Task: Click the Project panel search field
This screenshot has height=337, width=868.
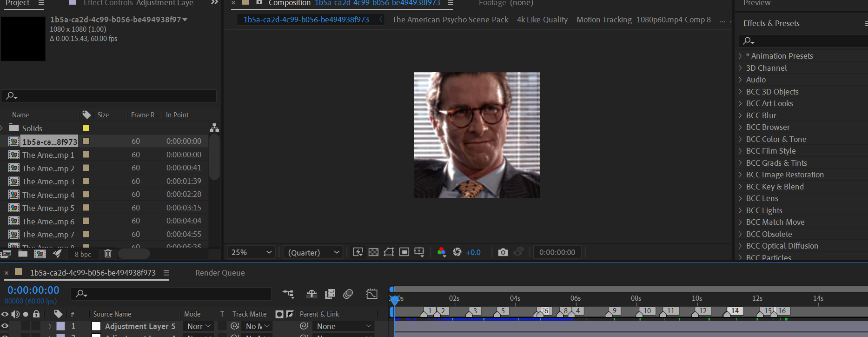Action: pyautogui.click(x=109, y=96)
